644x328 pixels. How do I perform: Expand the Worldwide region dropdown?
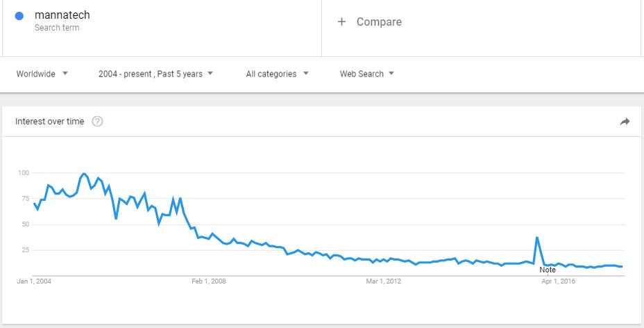click(x=42, y=74)
